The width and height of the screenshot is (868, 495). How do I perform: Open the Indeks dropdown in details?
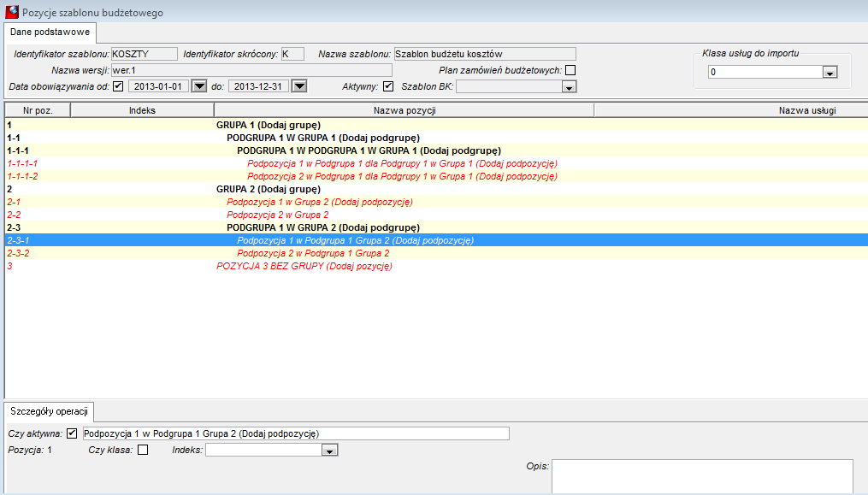[329, 451]
